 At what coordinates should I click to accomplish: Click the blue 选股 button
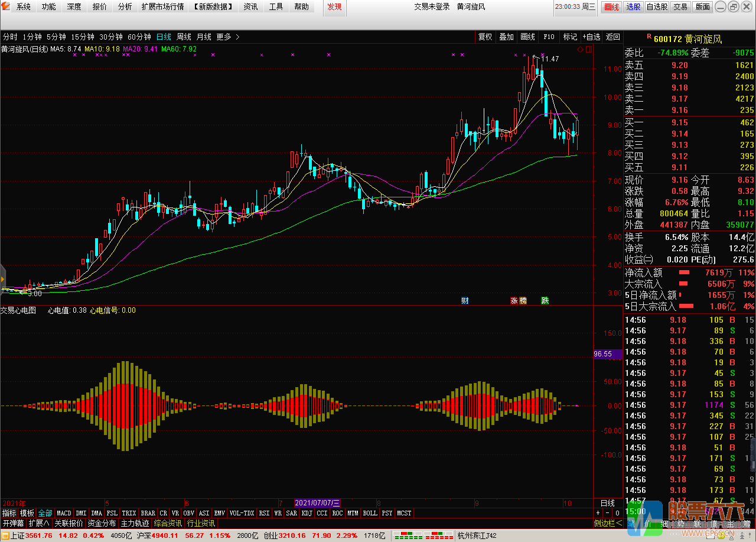pos(633,7)
